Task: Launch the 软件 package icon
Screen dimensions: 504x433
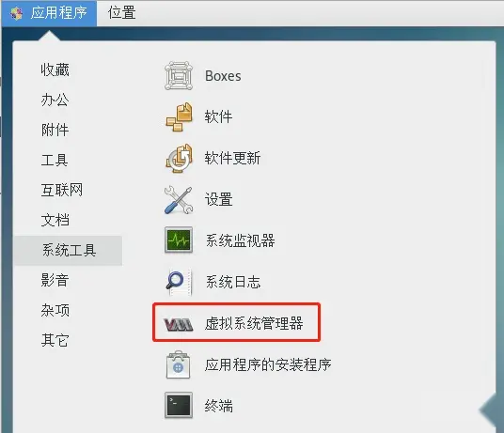Action: [179, 116]
